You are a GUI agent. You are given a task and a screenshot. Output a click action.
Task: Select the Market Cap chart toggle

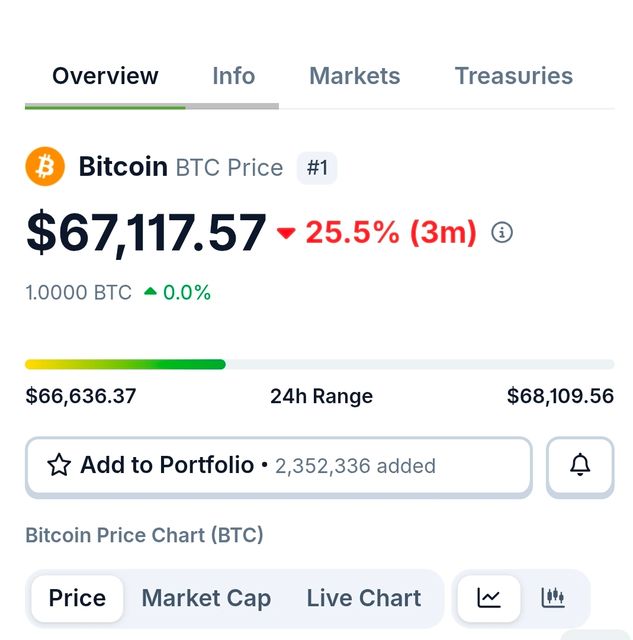point(206,598)
